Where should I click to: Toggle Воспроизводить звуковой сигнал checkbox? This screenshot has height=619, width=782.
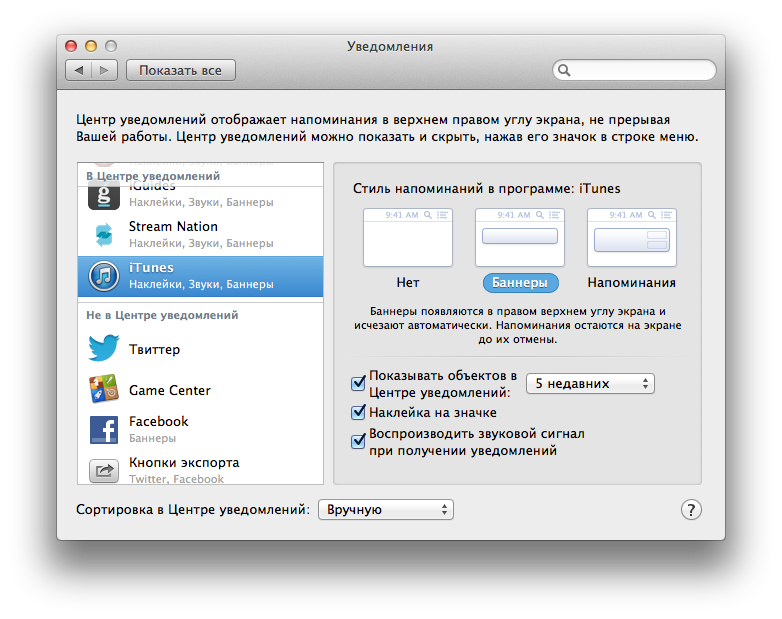(x=358, y=441)
